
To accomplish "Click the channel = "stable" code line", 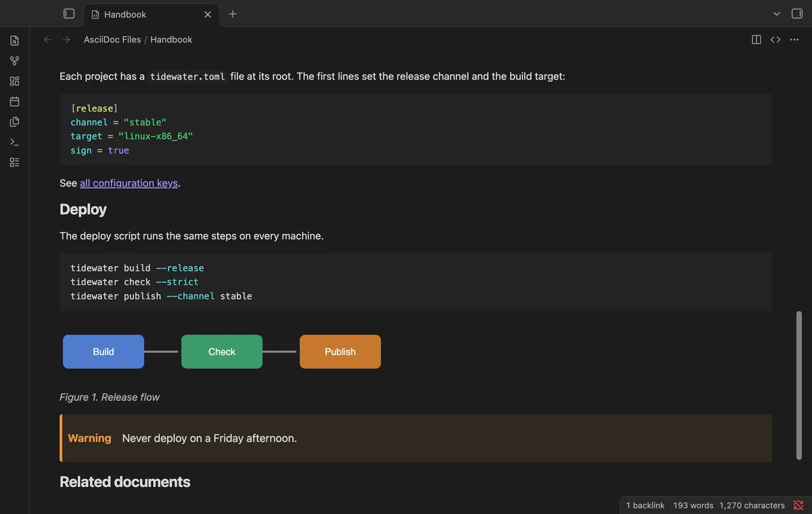I will 118,122.
